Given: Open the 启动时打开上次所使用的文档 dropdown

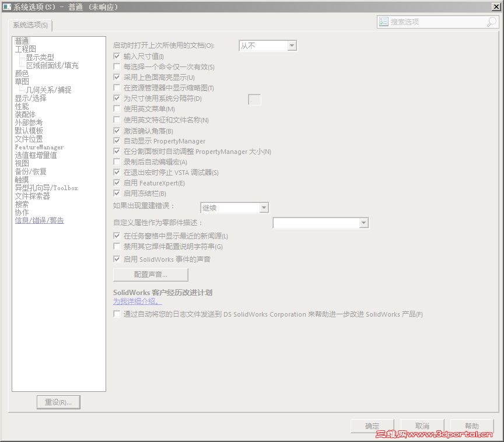Looking at the screenshot, I should 268,45.
